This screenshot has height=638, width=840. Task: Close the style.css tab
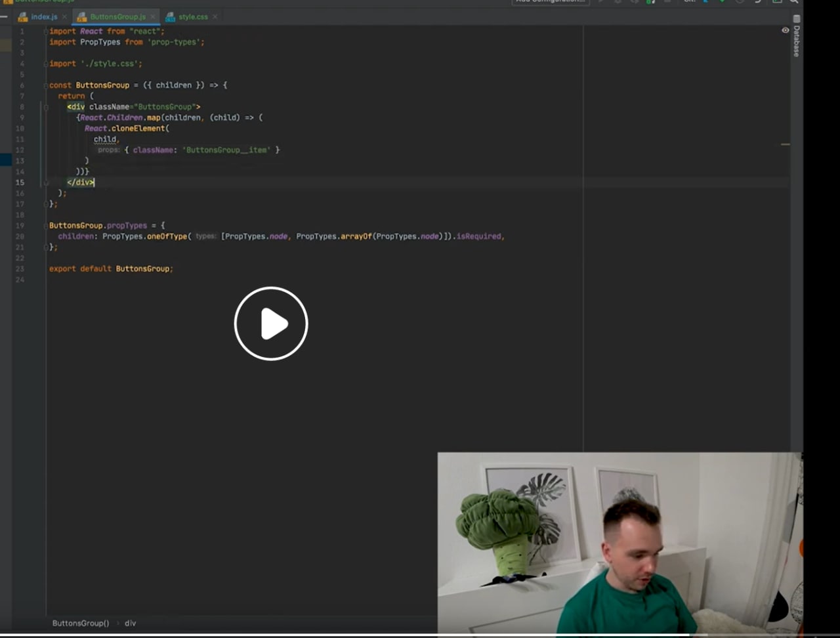pyautogui.click(x=214, y=17)
